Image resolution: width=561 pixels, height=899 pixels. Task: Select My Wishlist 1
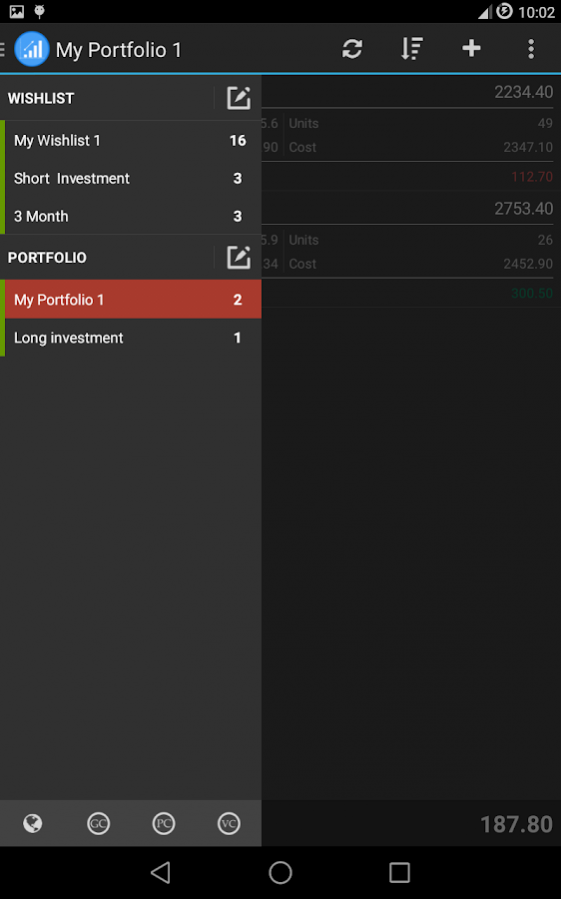click(131, 140)
